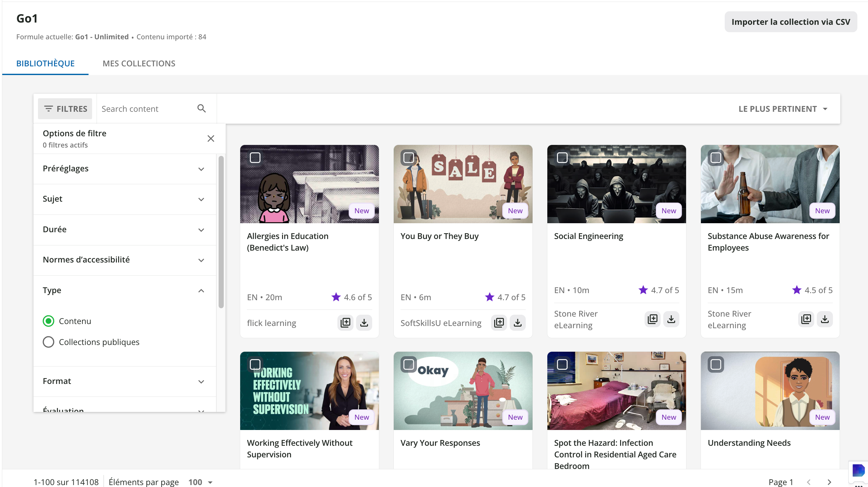Download the Social Engineering course
Viewport: 868px width, 487px height.
[671, 319]
